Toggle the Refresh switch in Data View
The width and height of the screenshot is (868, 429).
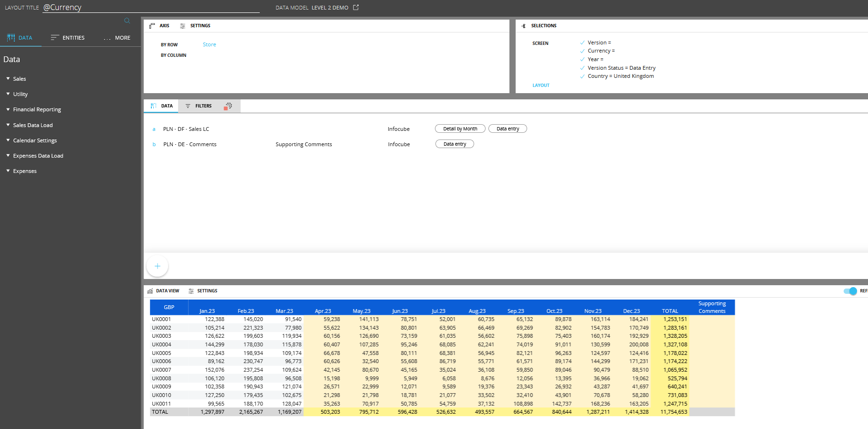pyautogui.click(x=850, y=291)
